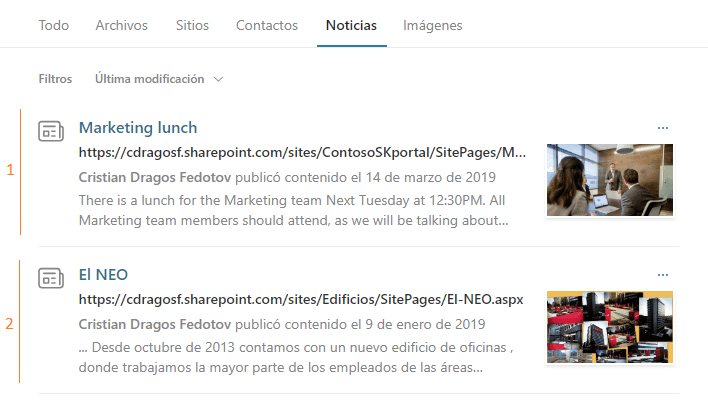Screen dimensions: 708x403
Task: Switch to the Contactos tab
Action: [x=267, y=25]
